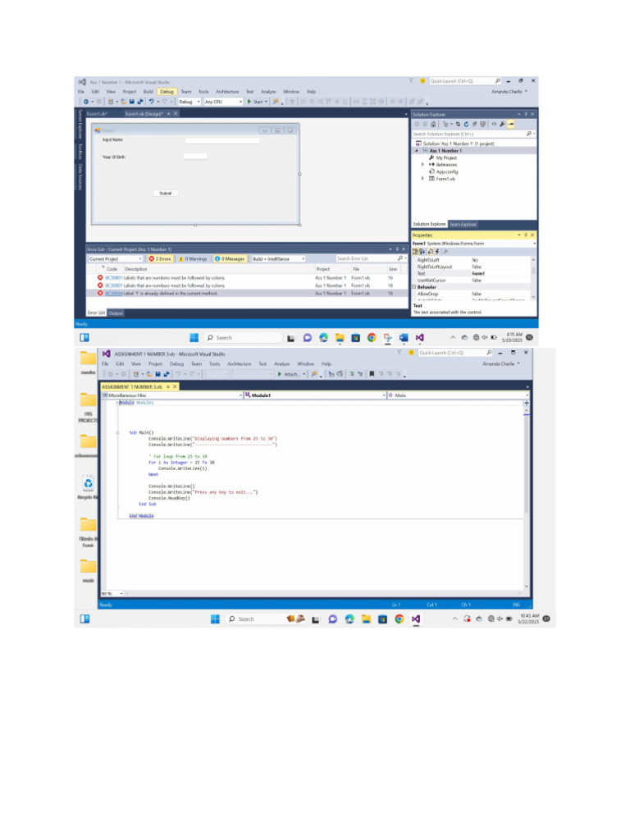The width and height of the screenshot is (630, 840).
Task: Open the BC30094 error code link
Action: [x=113, y=294]
